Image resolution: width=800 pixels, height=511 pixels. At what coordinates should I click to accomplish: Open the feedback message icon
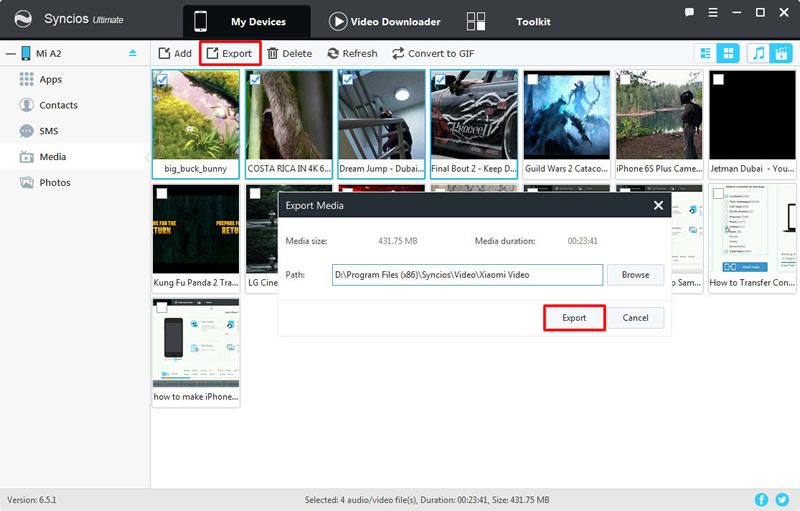(x=689, y=12)
